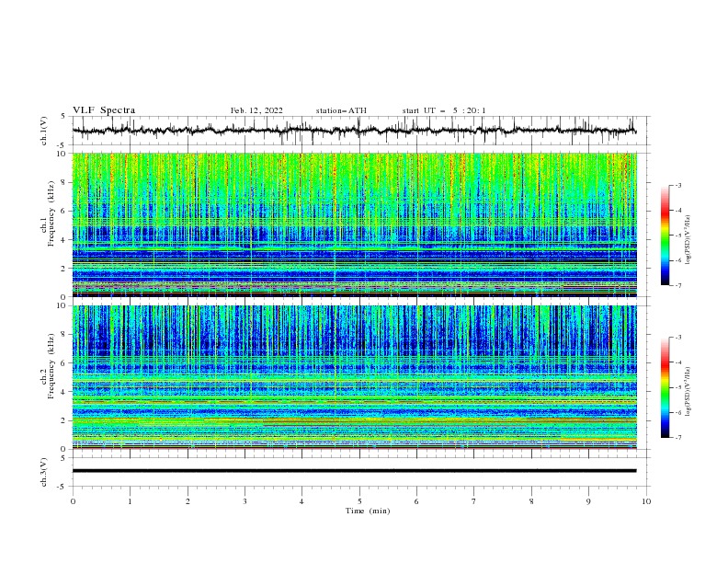This screenshot has height=563, width=728.
Task: Click the 9 tick on Time axis
Action: point(588,501)
